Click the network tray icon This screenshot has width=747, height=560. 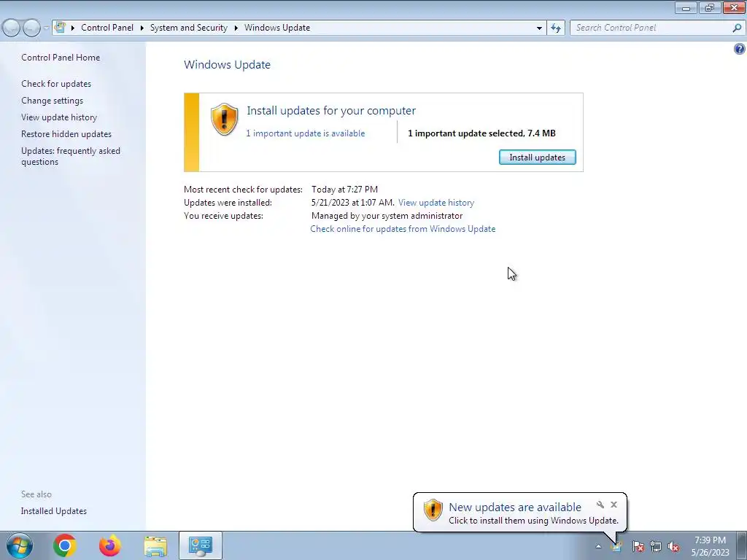point(656,546)
